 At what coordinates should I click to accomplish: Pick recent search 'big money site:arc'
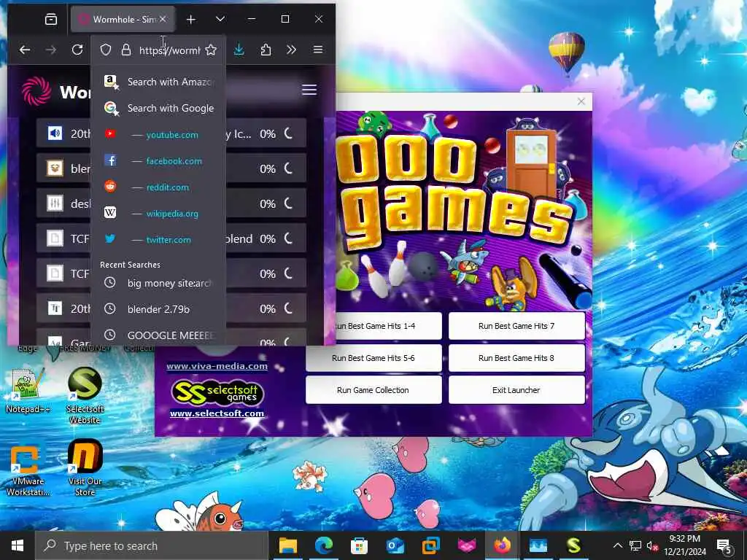pos(158,283)
